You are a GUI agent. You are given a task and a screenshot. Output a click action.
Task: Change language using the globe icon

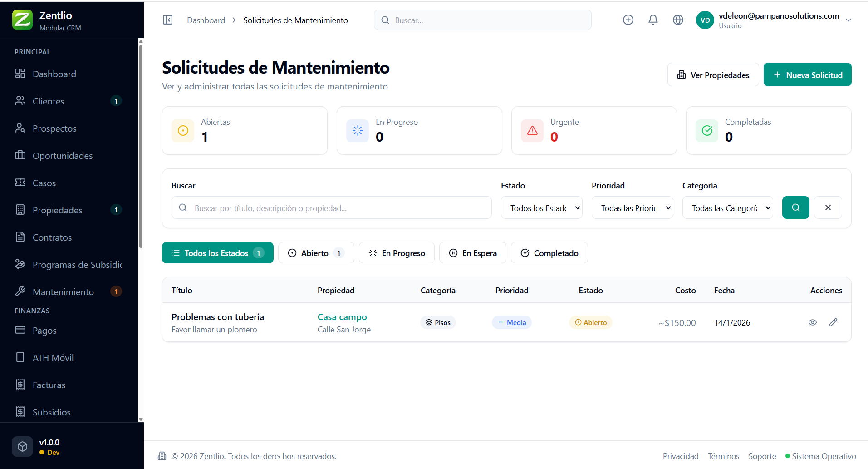pyautogui.click(x=678, y=20)
